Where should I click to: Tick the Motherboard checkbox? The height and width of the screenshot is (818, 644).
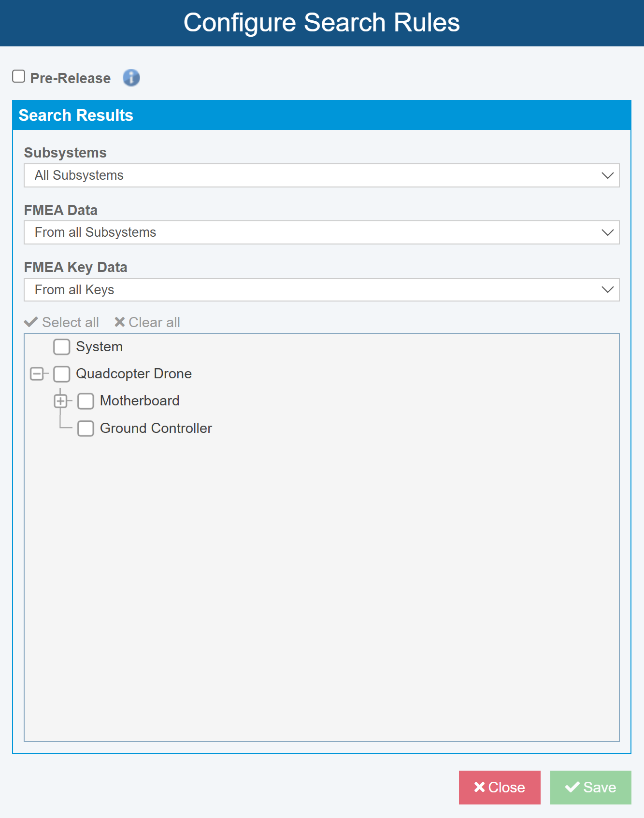[86, 401]
